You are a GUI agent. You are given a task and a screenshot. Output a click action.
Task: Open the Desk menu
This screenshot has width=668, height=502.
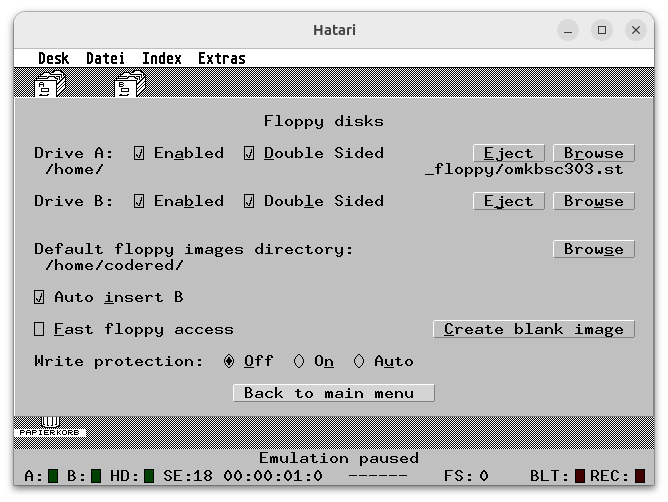[x=54, y=58]
